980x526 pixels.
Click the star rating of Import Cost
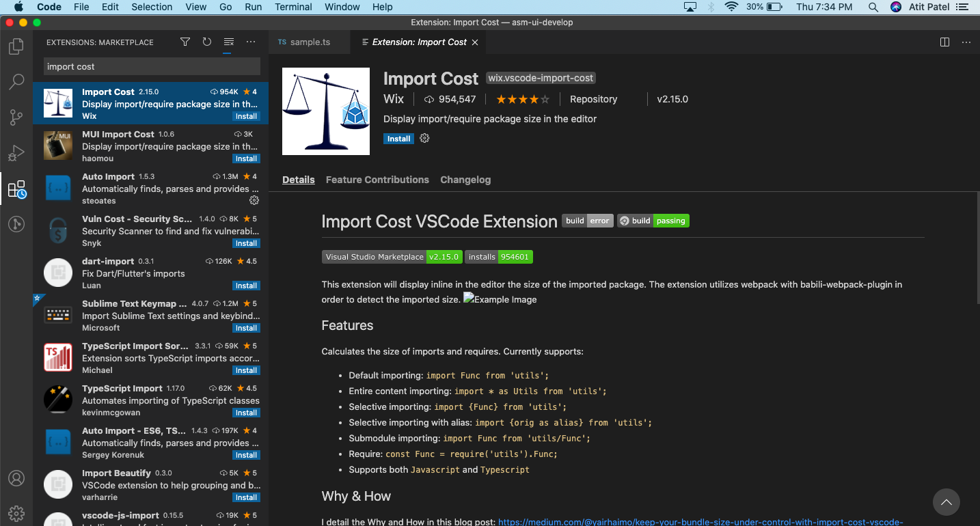(x=523, y=99)
